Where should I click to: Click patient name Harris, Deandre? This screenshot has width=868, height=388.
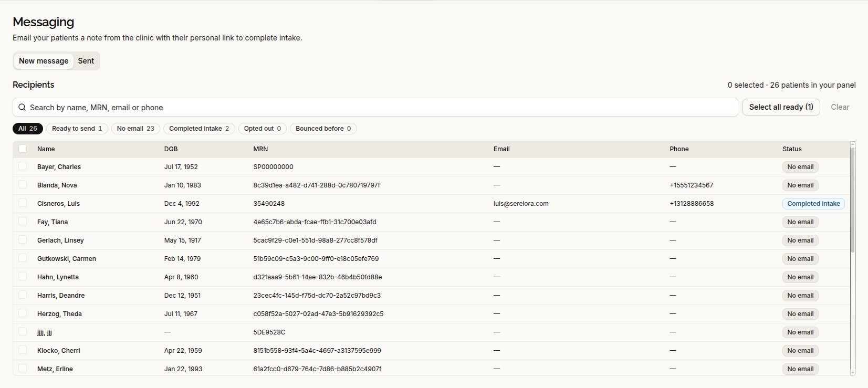coord(61,296)
